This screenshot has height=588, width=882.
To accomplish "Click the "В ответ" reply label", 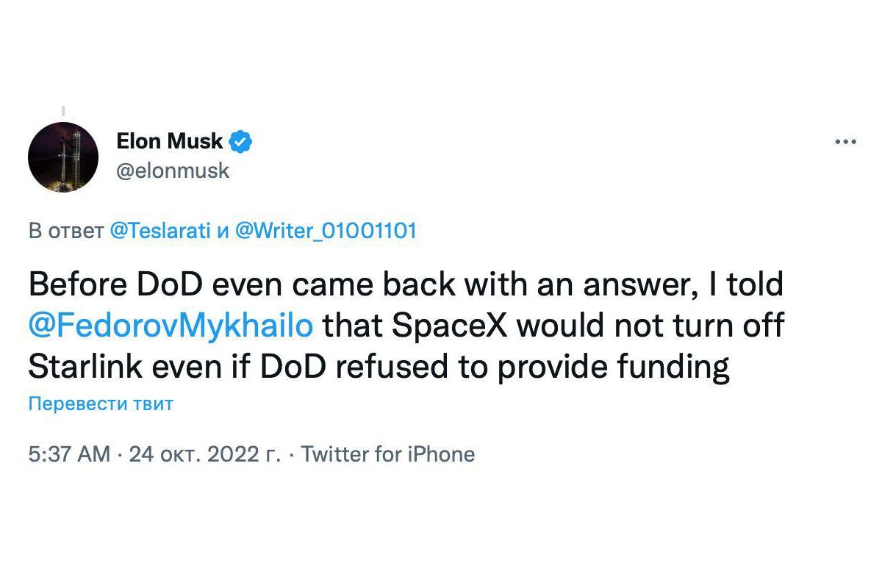I will 66,232.
